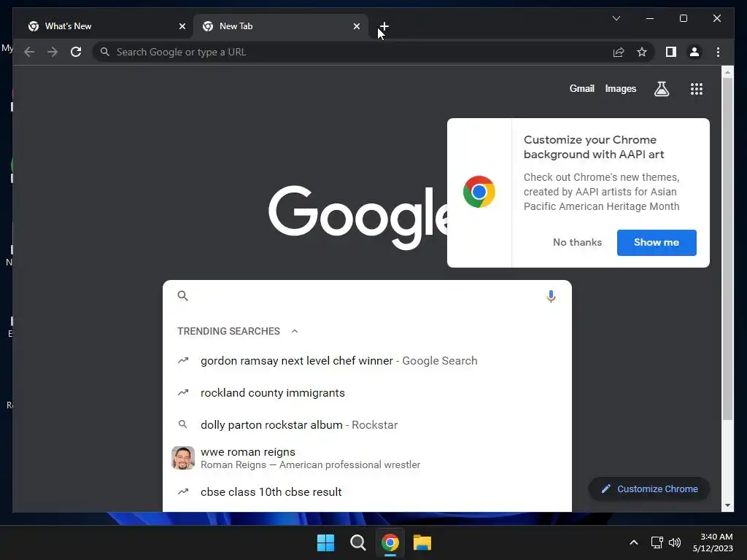Click the Chrome taskbar icon
Screen dimensions: 747x560
(x=390, y=542)
